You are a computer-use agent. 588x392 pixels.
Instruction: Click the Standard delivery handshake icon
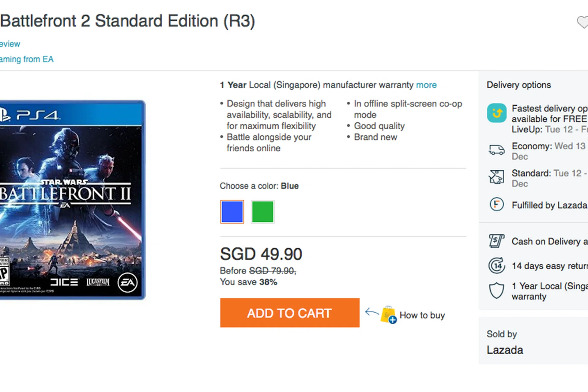[496, 177]
